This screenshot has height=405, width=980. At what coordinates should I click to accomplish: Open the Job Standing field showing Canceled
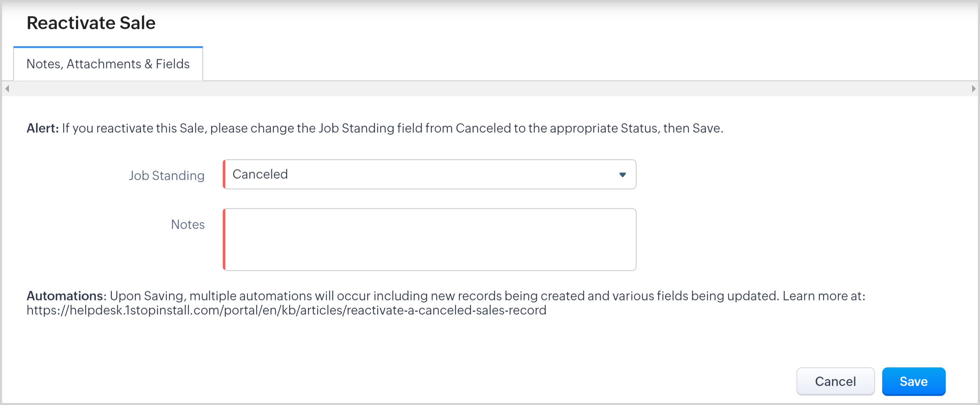pos(429,174)
